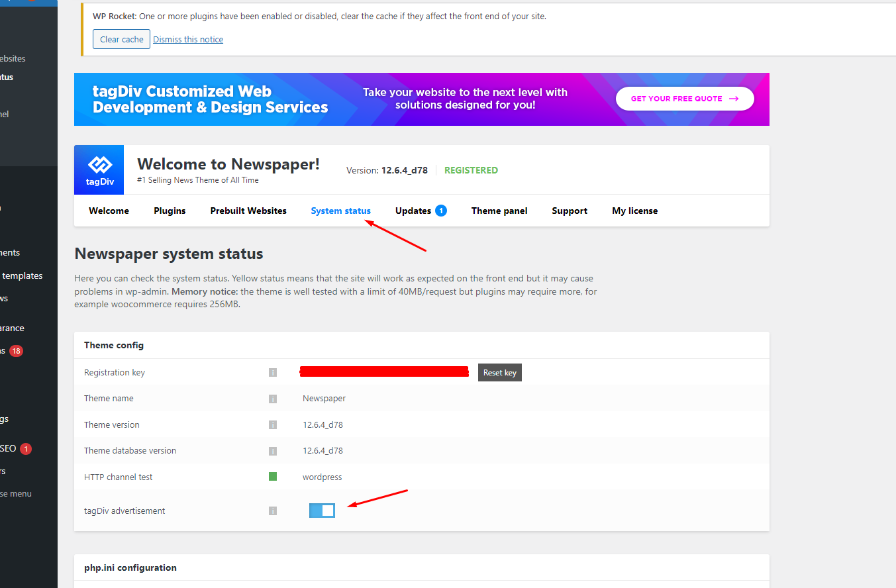896x588 pixels.
Task: Click the Clear cache button
Action: coord(121,39)
